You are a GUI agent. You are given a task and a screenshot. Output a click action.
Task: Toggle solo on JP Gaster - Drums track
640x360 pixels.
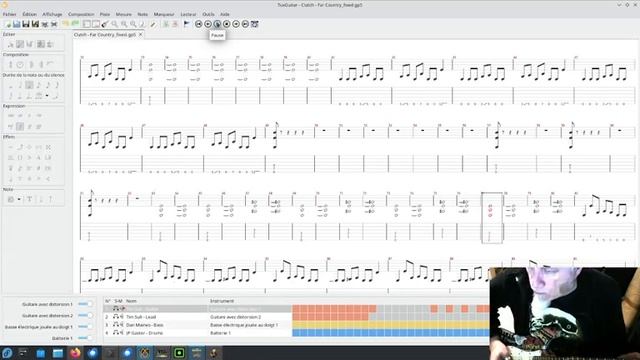[116, 333]
